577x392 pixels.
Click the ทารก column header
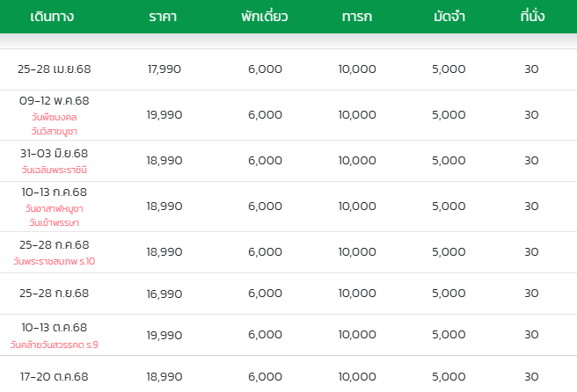(x=357, y=17)
